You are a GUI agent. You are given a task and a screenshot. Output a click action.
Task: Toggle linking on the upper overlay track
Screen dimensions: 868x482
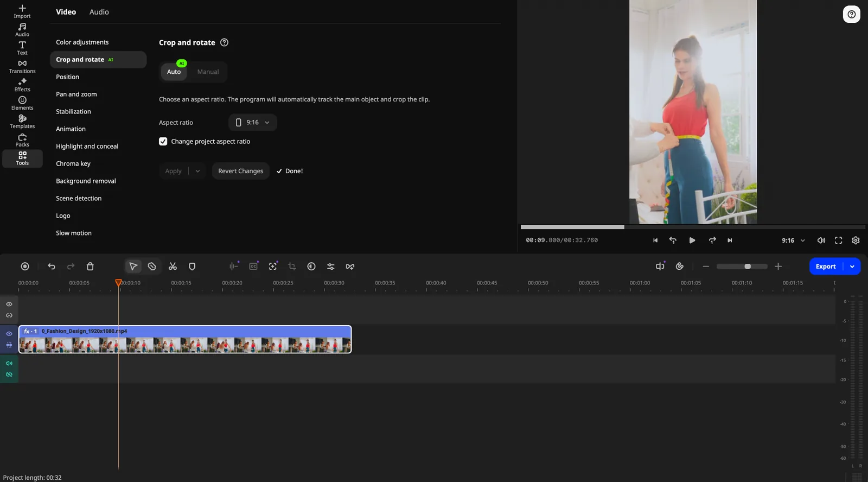point(9,315)
